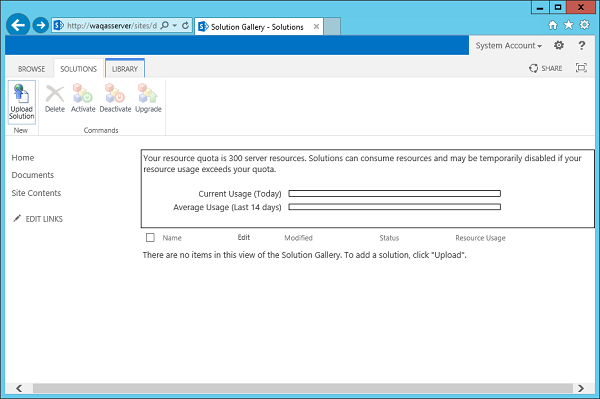
Task: Go back with the browser back arrow
Action: click(18, 25)
